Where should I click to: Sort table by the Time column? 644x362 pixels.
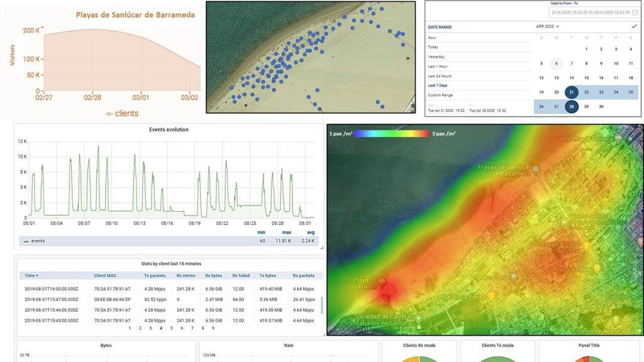point(31,276)
